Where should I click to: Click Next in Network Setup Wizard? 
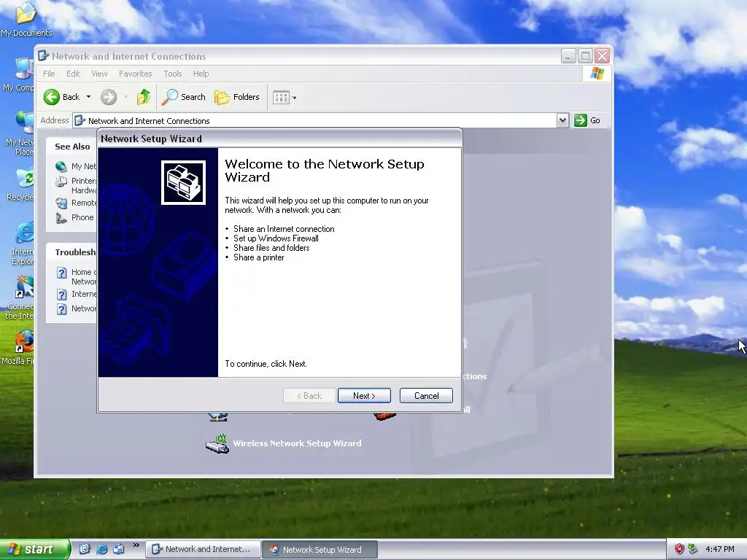pyautogui.click(x=364, y=396)
